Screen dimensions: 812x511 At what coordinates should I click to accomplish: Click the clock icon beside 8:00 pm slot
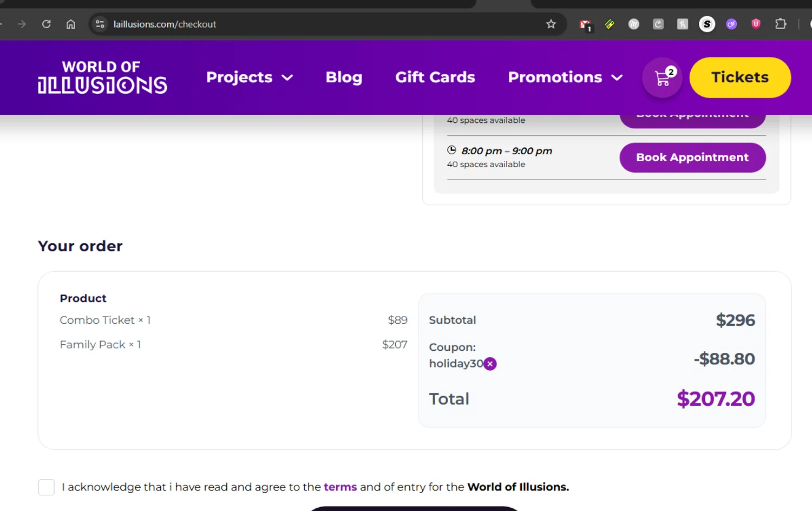point(451,150)
